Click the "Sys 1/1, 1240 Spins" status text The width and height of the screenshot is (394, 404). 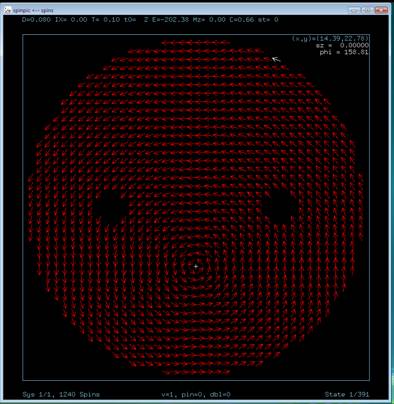pyautogui.click(x=61, y=395)
